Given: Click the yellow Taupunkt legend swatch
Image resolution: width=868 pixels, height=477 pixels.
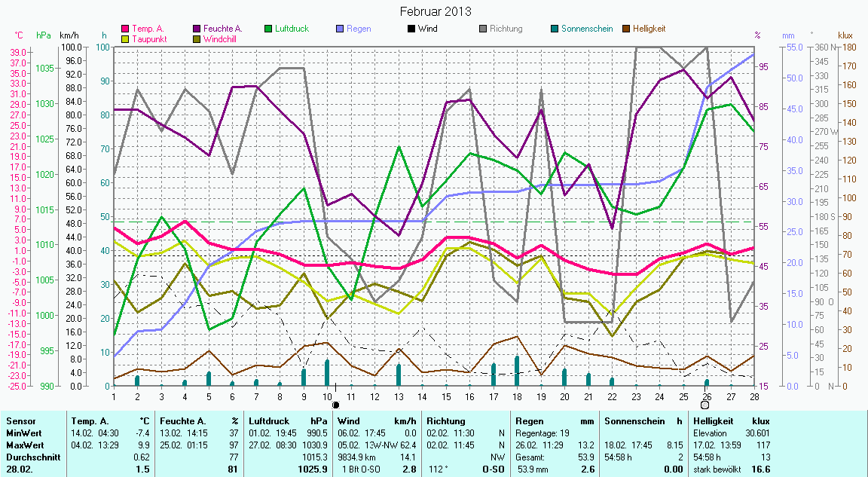Looking at the screenshot, I should tap(126, 38).
